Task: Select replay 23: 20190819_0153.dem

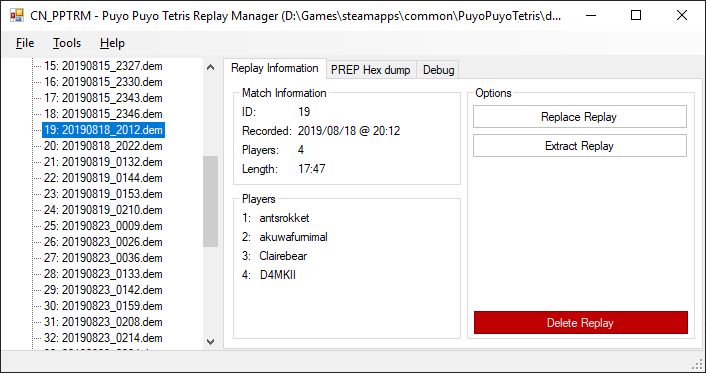Action: point(103,194)
